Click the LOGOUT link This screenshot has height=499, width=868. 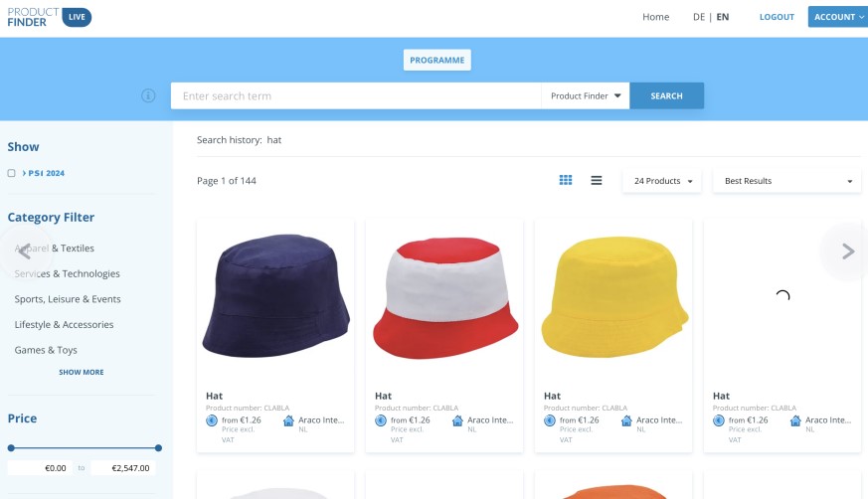click(x=777, y=17)
